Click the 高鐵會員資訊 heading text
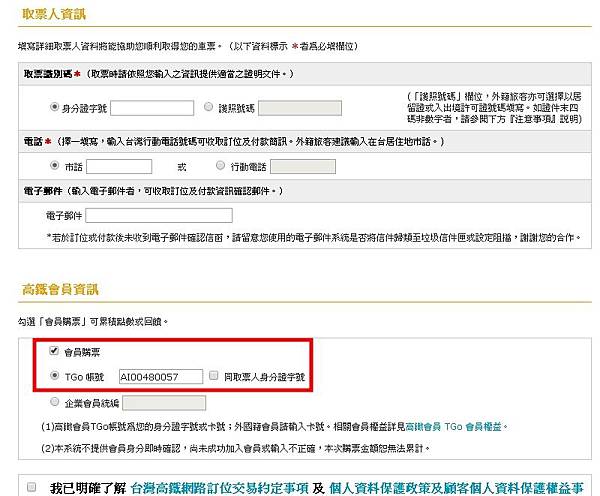 coord(60,289)
